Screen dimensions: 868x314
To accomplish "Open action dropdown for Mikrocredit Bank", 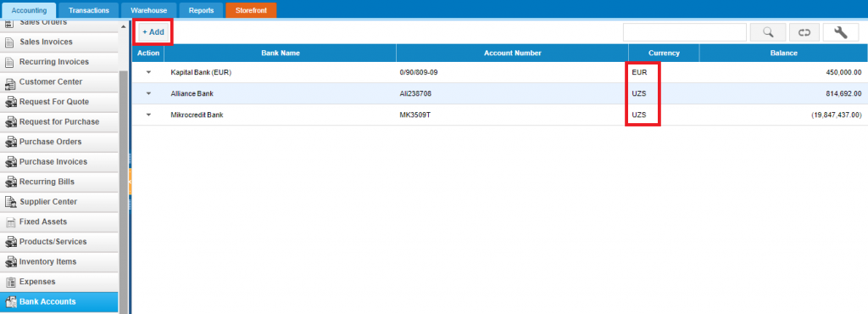I will (x=148, y=115).
